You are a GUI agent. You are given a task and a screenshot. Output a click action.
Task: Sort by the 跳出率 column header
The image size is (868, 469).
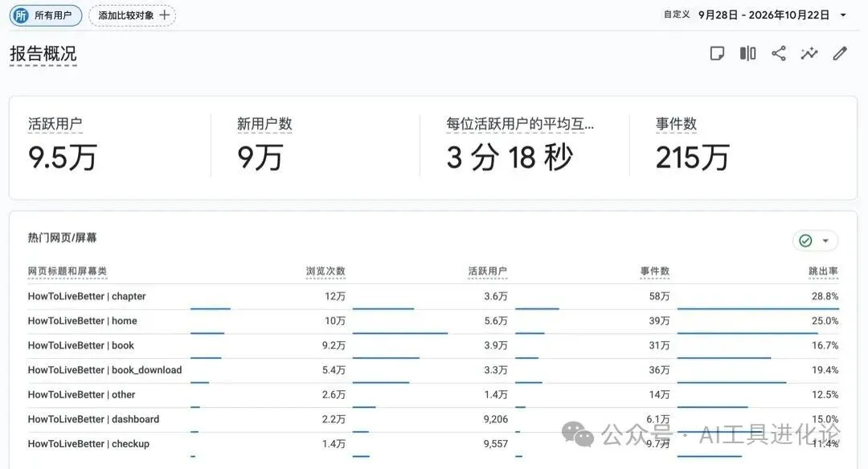coord(823,271)
